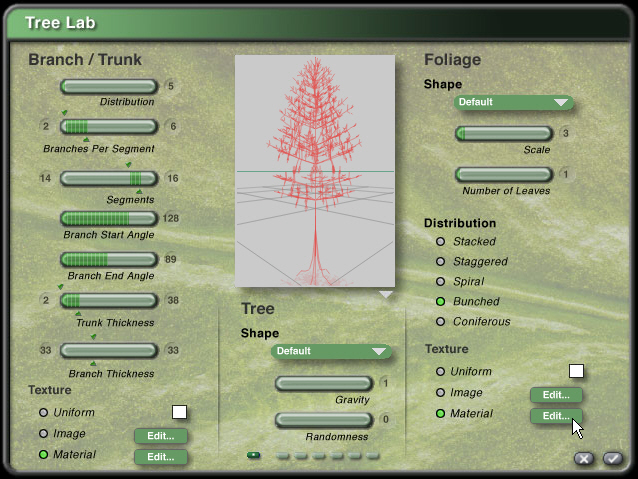The height and width of the screenshot is (479, 638).
Task: Open the foliage Uniform white color swatch
Action: click(576, 371)
